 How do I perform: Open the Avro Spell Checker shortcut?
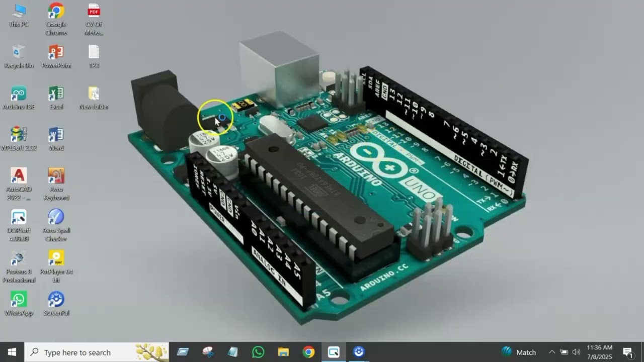56,225
